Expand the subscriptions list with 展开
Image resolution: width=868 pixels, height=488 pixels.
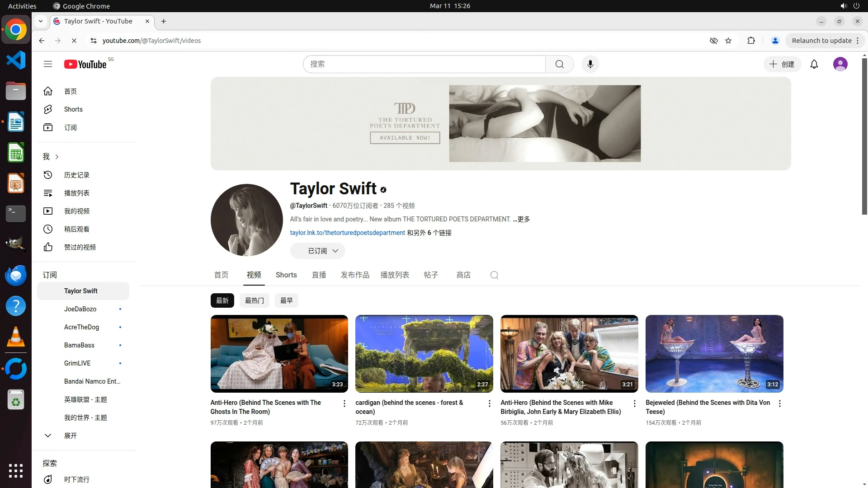pyautogui.click(x=70, y=436)
